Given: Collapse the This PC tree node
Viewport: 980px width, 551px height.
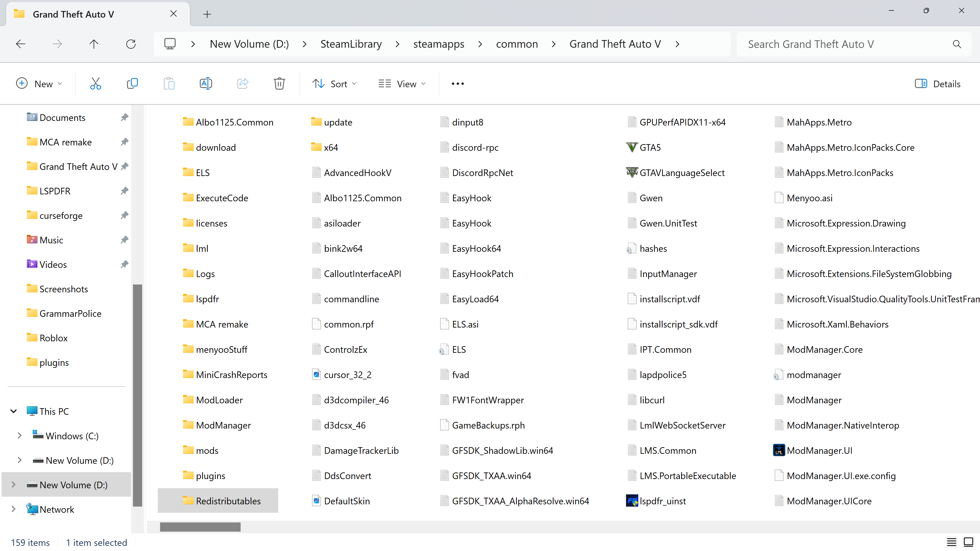Looking at the screenshot, I should [14, 411].
